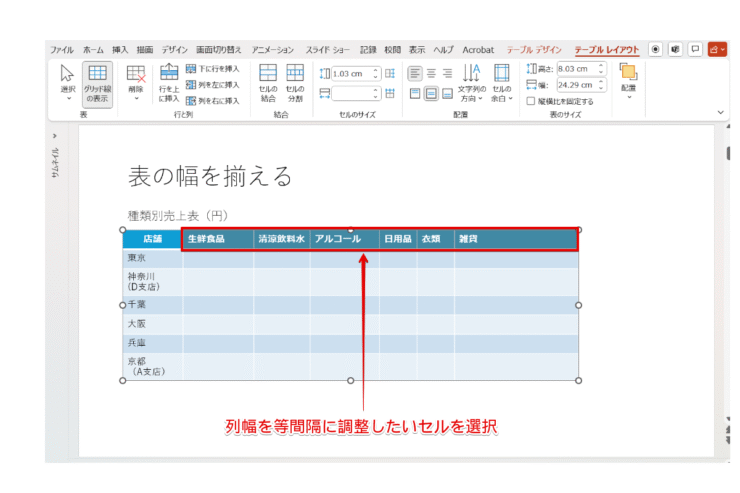
Task: Switch to Acrobat tab
Action: click(x=478, y=50)
